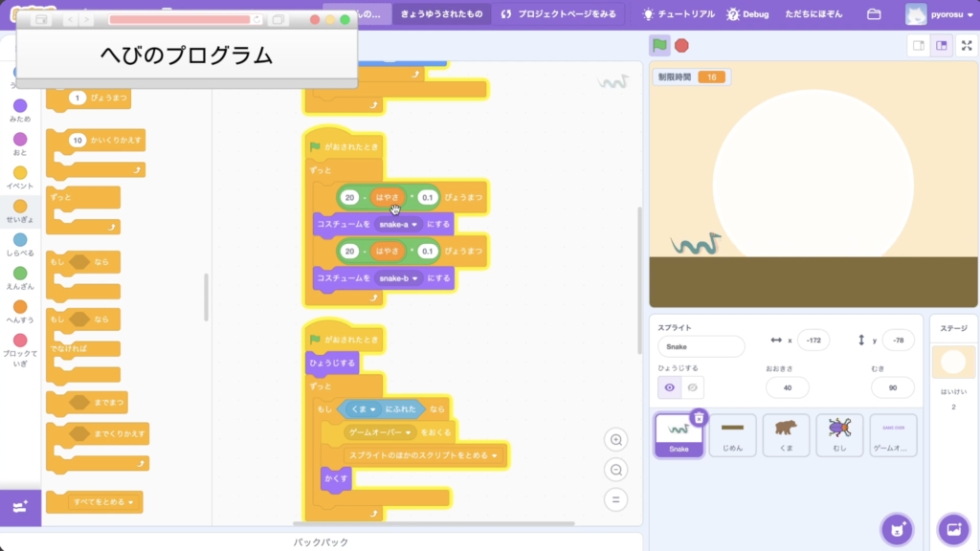Select the えんざん category green circle
This screenshot has width=980, height=551.
pyautogui.click(x=20, y=274)
